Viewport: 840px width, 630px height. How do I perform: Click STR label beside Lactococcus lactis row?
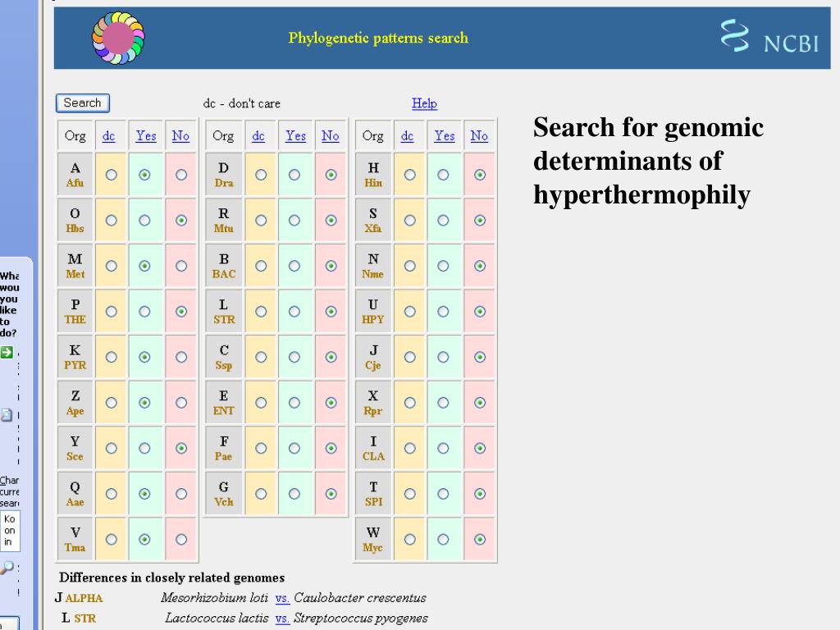pyautogui.click(x=85, y=619)
